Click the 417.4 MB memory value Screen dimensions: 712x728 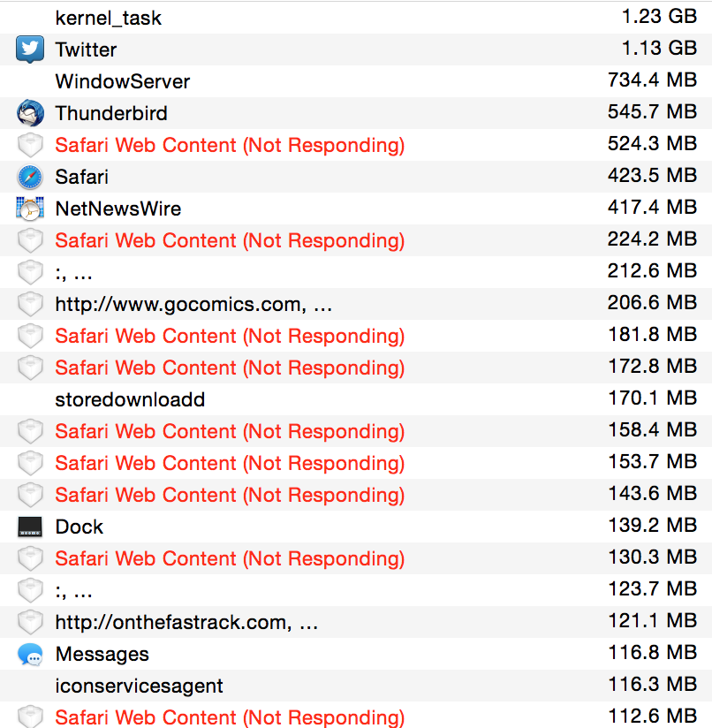pos(653,207)
